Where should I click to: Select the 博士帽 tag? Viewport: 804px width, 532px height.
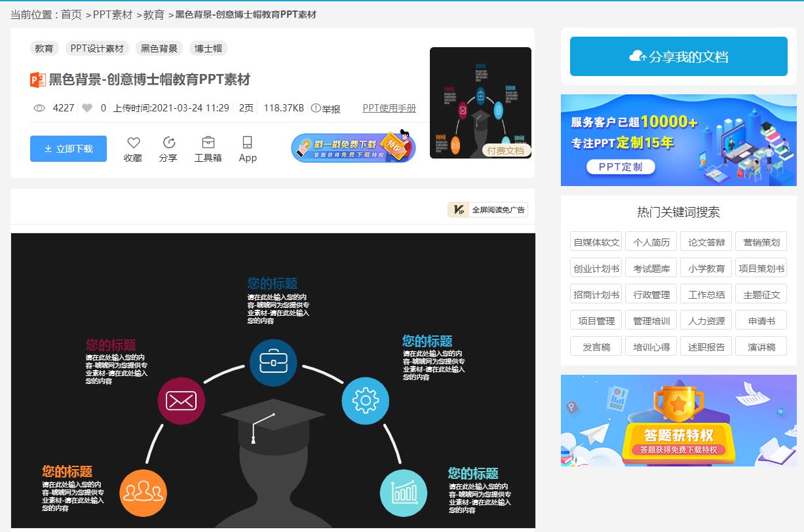209,48
